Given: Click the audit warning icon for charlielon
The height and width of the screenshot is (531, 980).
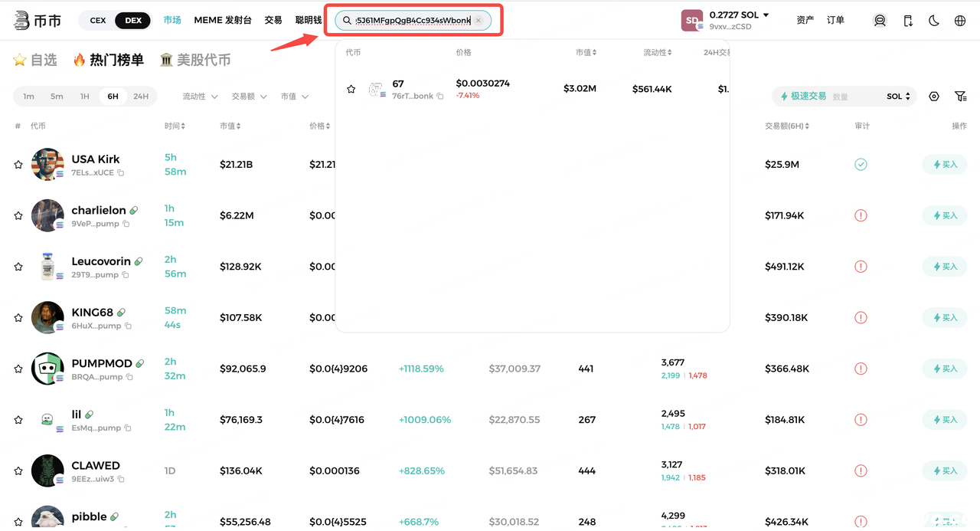Looking at the screenshot, I should coord(861,215).
